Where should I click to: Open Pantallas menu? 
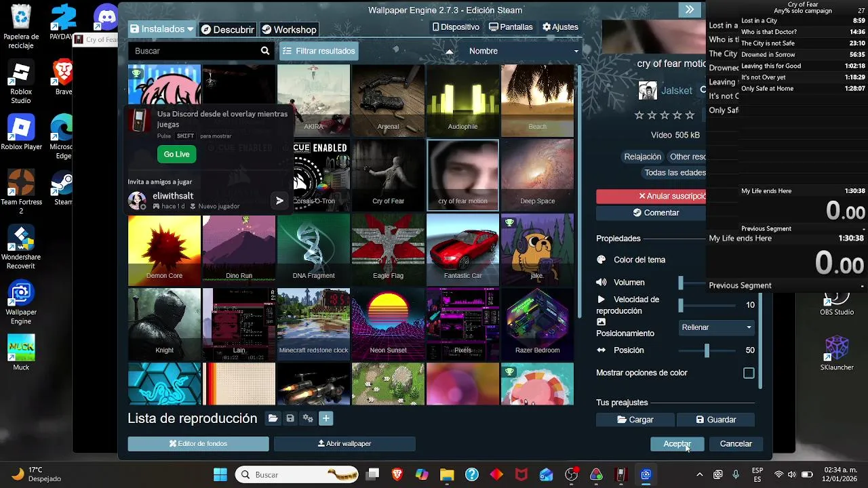[511, 27]
